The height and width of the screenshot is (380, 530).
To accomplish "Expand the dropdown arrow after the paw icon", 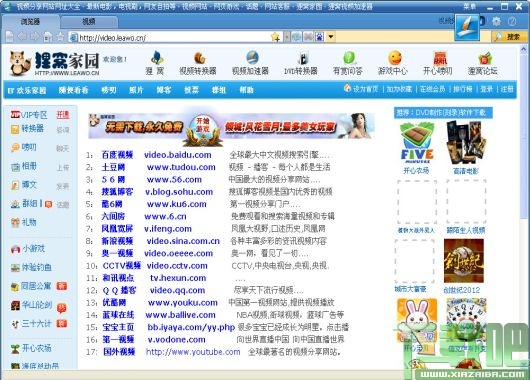I will (x=331, y=37).
